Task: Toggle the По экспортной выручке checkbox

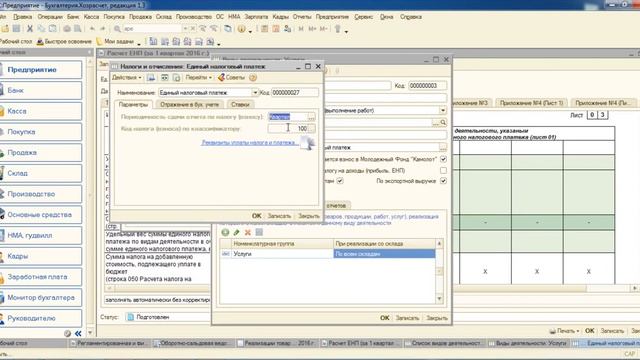Action: [x=443, y=181]
